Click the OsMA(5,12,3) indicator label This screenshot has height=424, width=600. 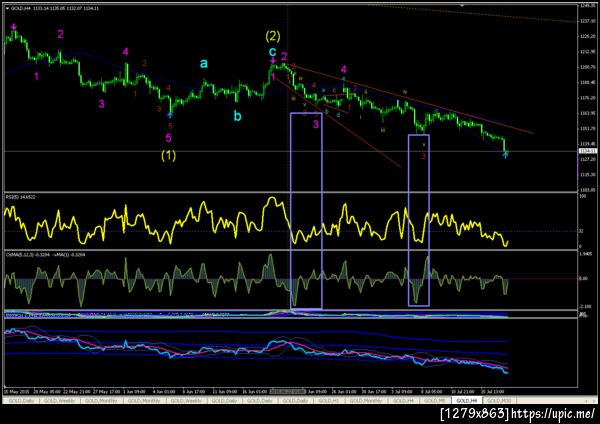[45, 254]
